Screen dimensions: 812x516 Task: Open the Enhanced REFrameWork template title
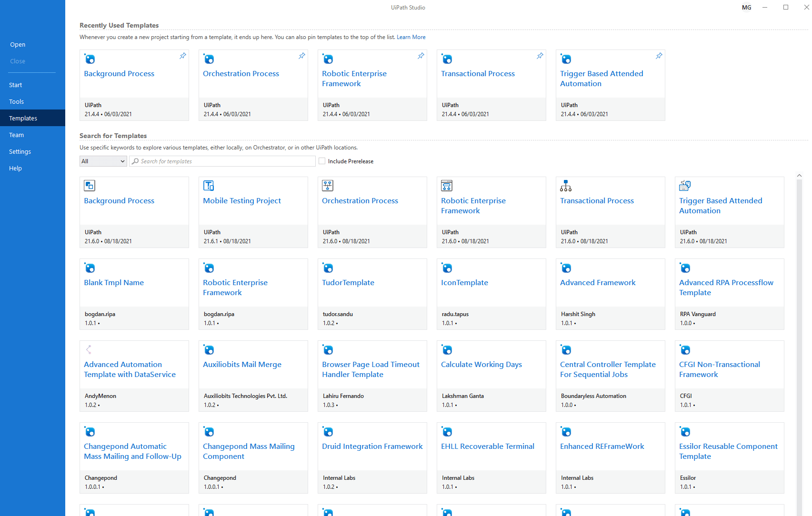[602, 447]
